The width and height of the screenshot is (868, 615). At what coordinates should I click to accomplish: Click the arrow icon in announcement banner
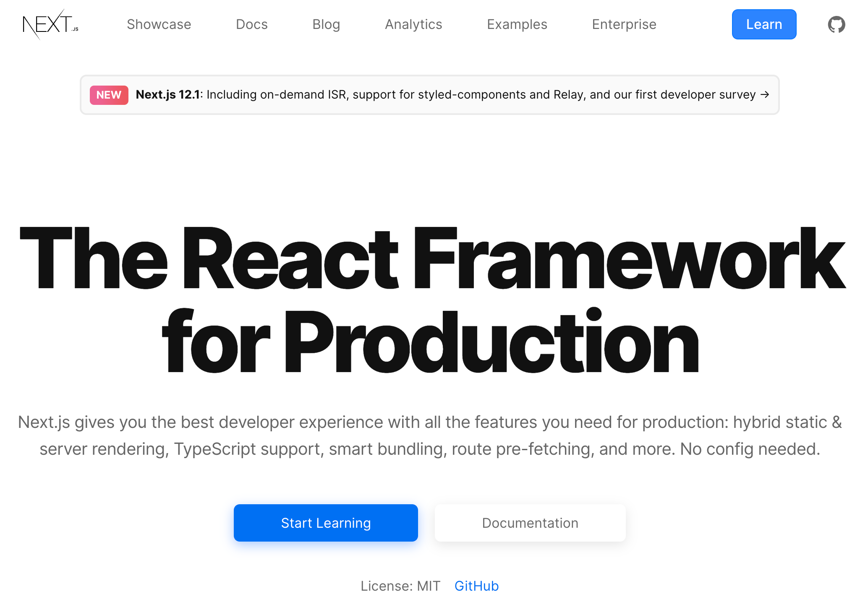click(x=765, y=95)
